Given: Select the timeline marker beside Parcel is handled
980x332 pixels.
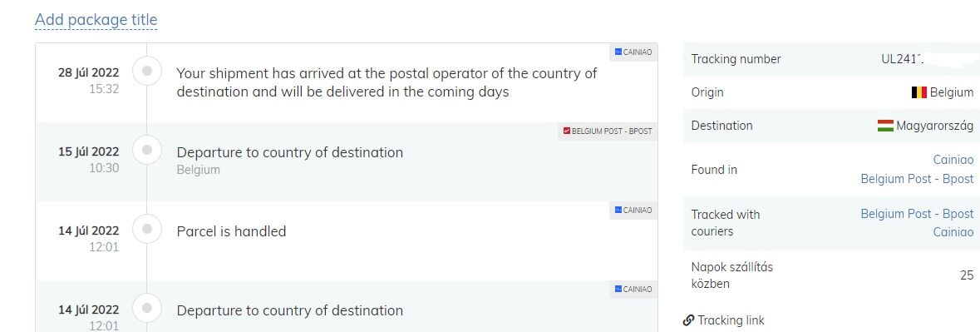Looking at the screenshot, I should click(x=147, y=230).
